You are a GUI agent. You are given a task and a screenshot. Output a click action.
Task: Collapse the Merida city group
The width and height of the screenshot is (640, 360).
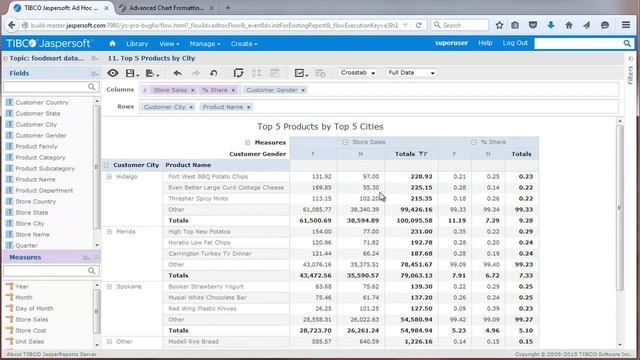pyautogui.click(x=109, y=231)
